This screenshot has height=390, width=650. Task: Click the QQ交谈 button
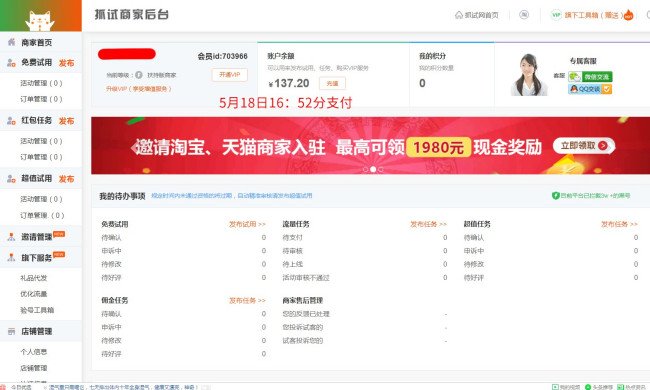point(589,89)
